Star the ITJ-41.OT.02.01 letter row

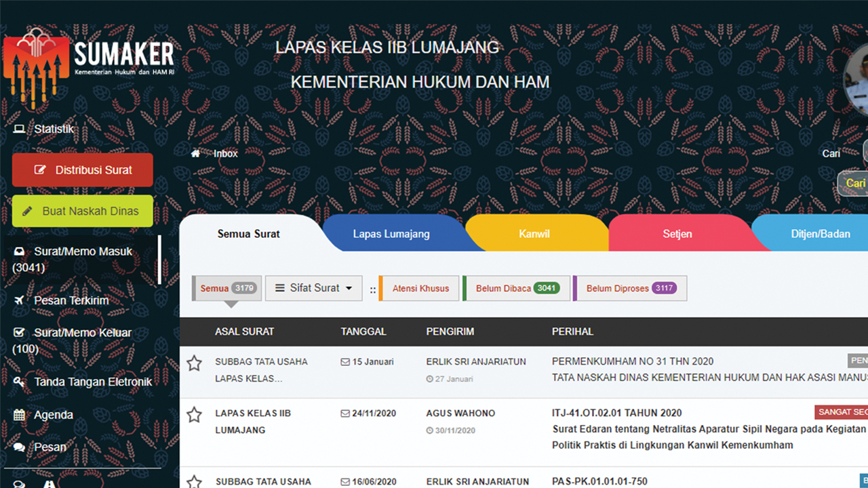click(195, 415)
